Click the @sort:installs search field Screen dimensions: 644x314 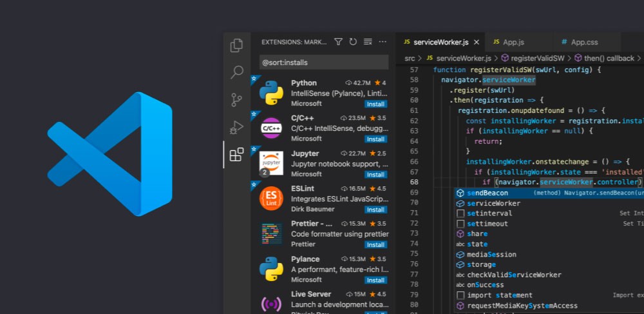point(324,63)
